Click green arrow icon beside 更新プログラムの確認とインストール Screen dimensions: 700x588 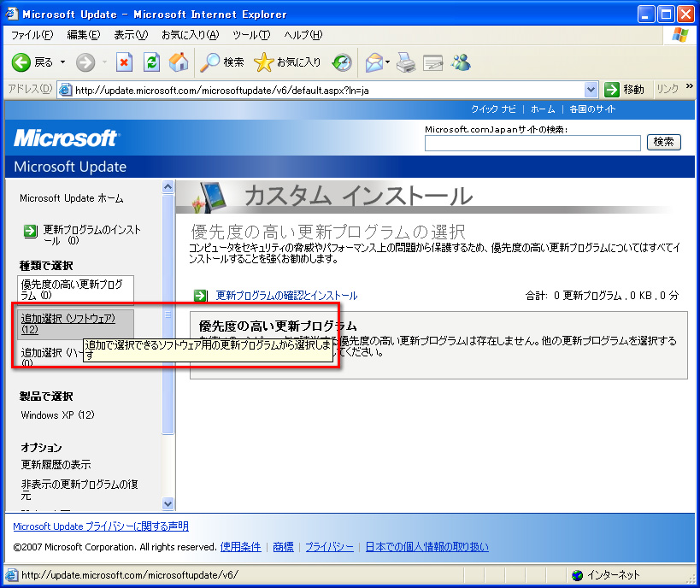pos(200,296)
